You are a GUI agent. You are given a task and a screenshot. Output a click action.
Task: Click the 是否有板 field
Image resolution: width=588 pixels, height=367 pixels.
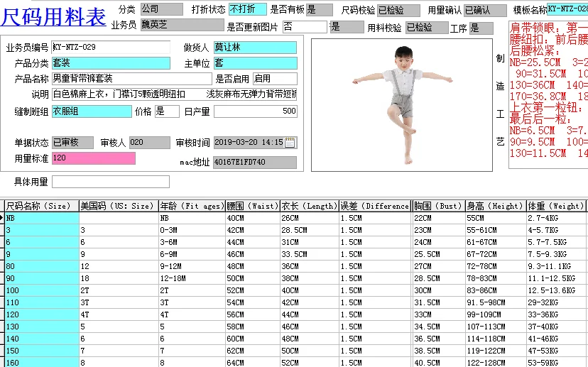[319, 10]
